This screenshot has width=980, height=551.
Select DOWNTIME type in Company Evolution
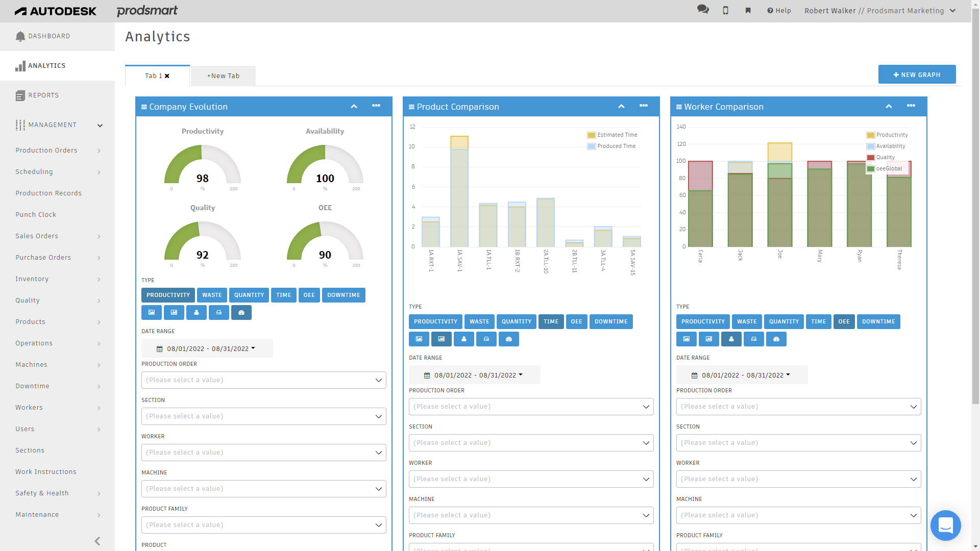pyautogui.click(x=344, y=295)
